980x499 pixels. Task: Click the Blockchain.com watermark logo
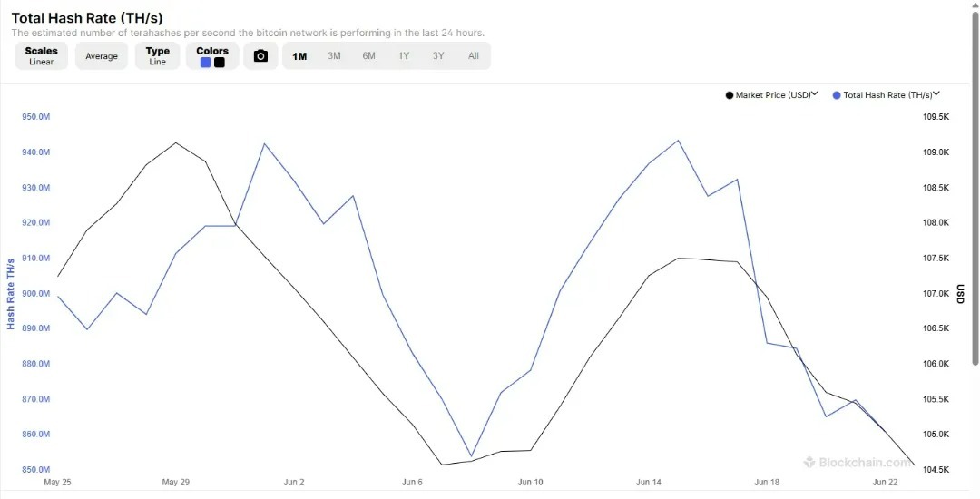pos(809,462)
